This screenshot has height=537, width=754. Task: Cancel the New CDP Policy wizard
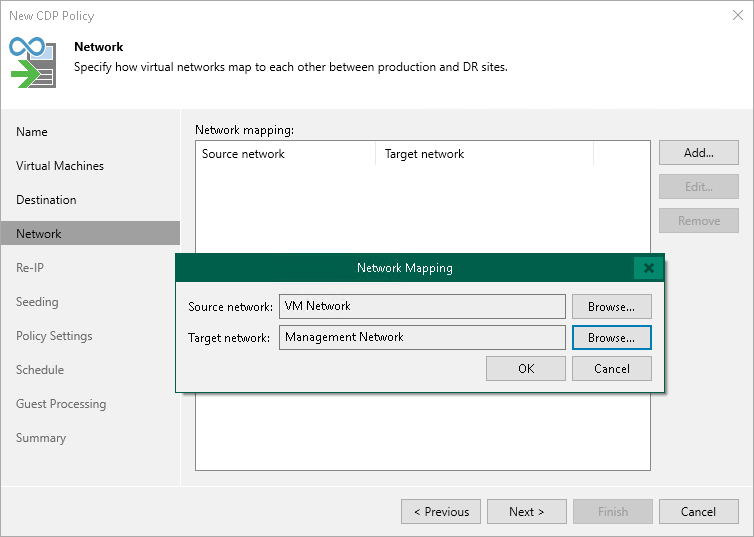pos(699,512)
